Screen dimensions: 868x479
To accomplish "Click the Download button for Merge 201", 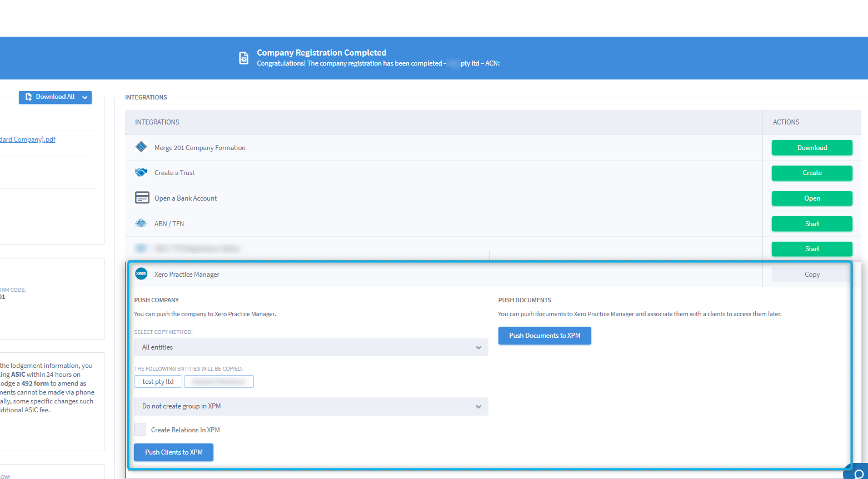I will coord(812,147).
